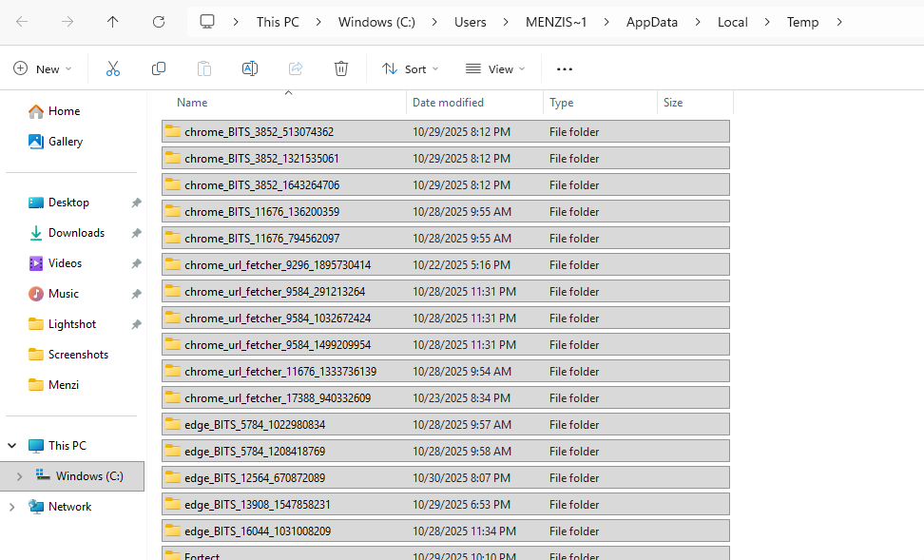Select the edge_BITS_12564_670872089 folder
This screenshot has height=560, width=924.
point(254,478)
